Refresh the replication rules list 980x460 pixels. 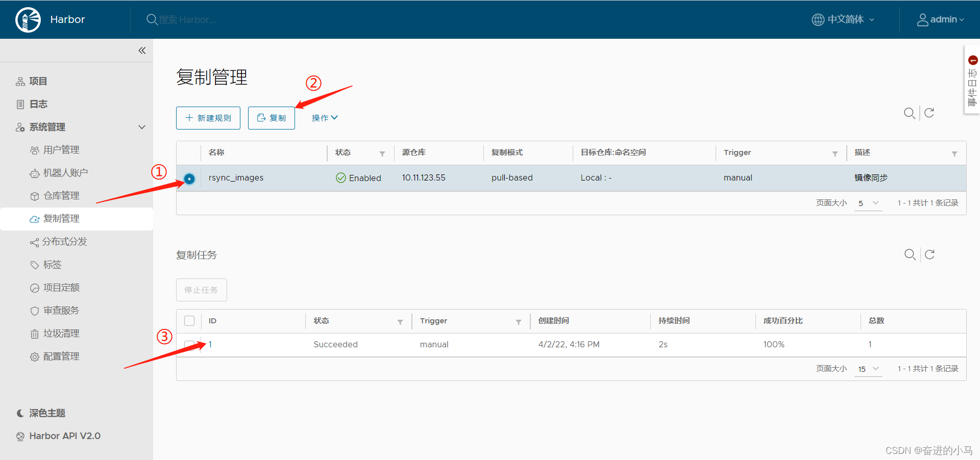point(929,113)
